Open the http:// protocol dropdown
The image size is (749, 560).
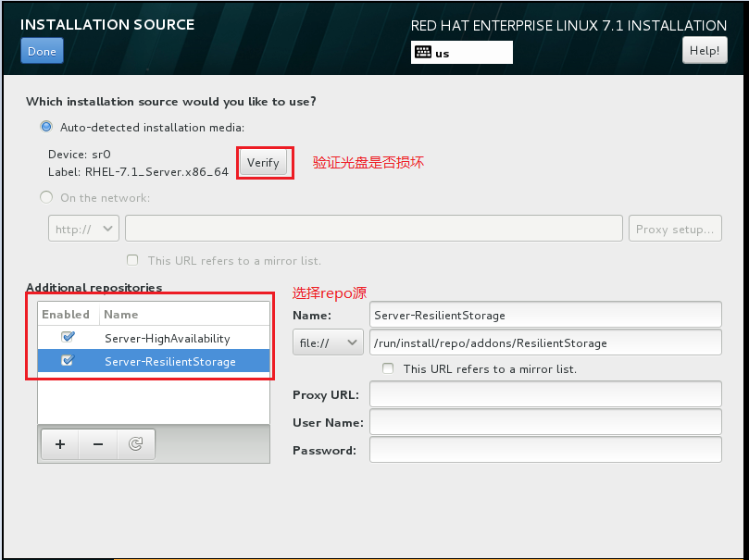pos(83,229)
